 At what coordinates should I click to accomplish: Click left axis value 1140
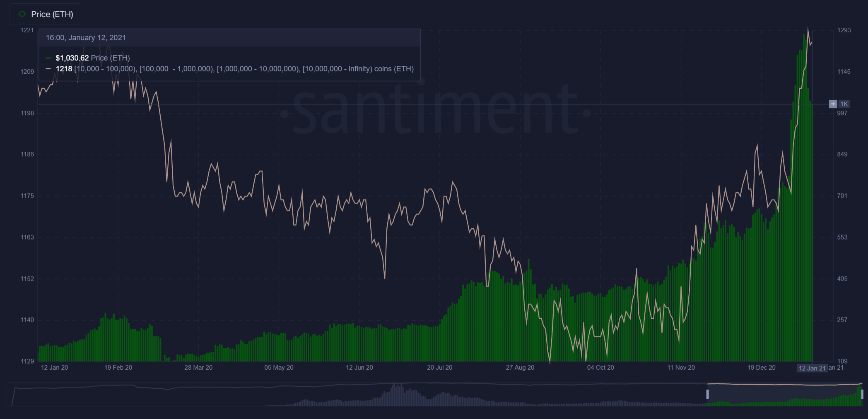tap(27, 320)
